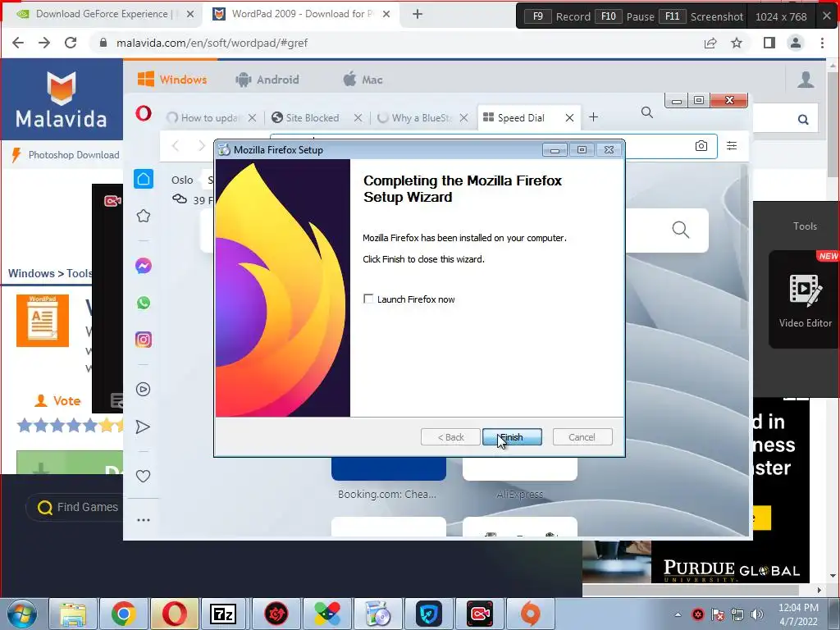
Task: Click Finish in Firefox Setup wizard
Action: tap(512, 437)
